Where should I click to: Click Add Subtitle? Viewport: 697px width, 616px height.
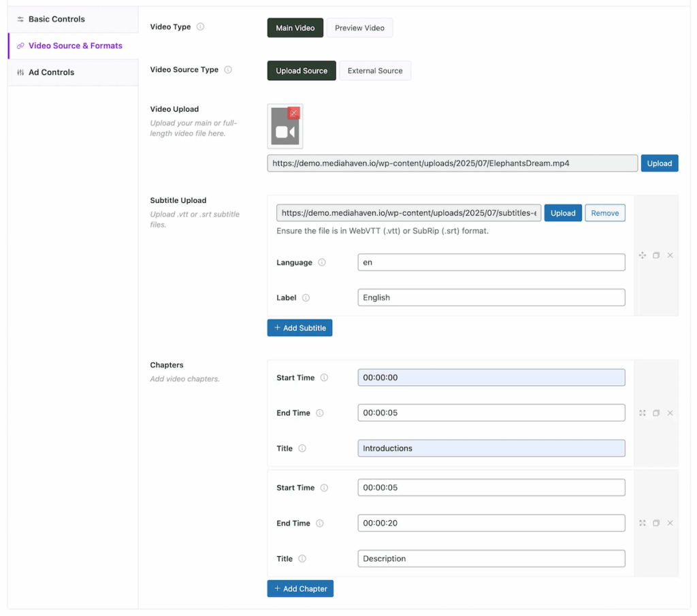point(299,327)
